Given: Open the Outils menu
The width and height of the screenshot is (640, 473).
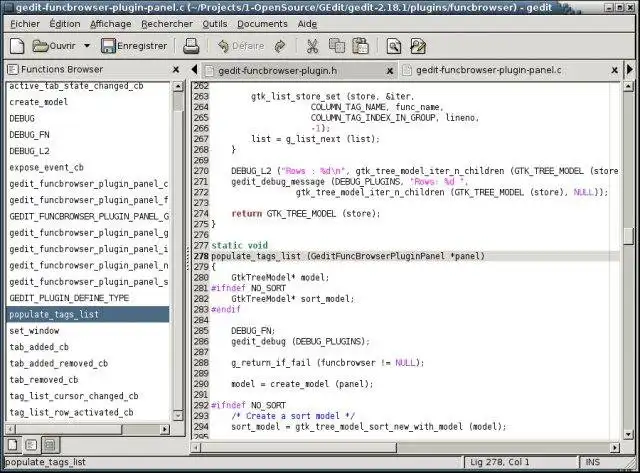Looking at the screenshot, I should (x=215, y=24).
